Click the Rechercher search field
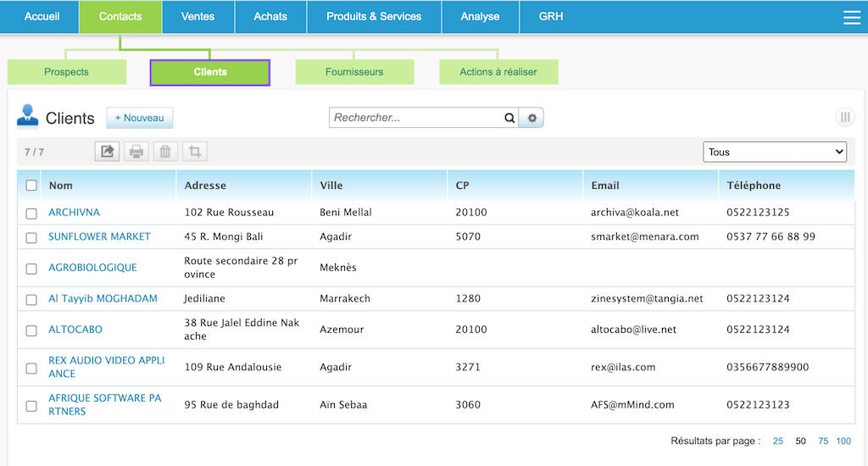Image resolution: width=868 pixels, height=466 pixels. point(415,118)
